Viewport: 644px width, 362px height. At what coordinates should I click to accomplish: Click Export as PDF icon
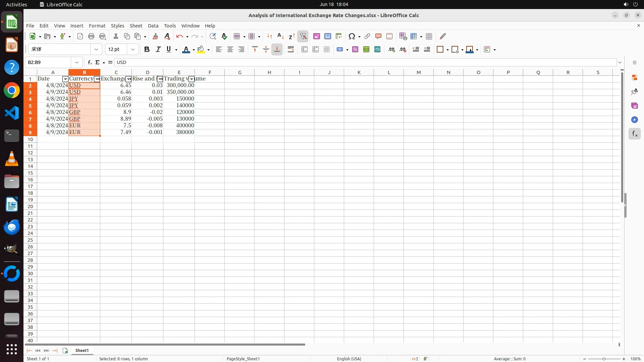tap(80, 37)
